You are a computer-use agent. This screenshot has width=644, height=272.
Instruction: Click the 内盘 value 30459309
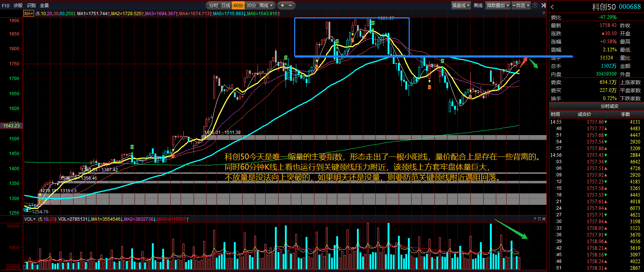606,74
